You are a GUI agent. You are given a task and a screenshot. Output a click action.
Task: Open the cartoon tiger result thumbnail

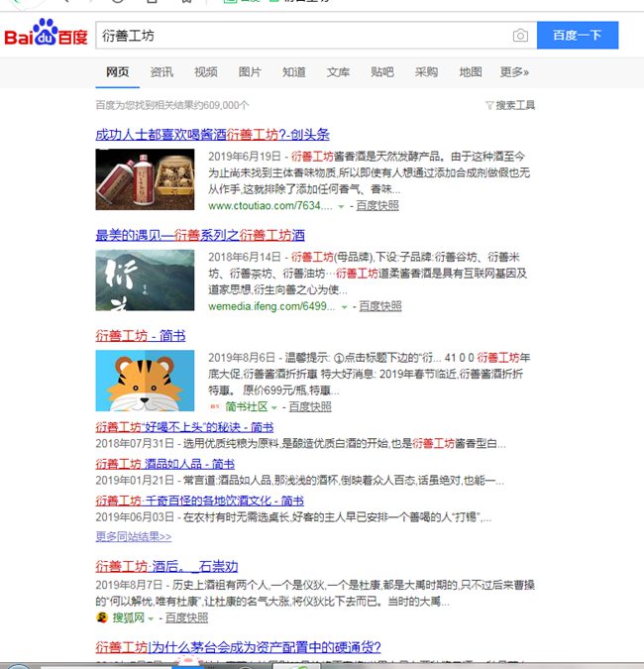(x=145, y=382)
